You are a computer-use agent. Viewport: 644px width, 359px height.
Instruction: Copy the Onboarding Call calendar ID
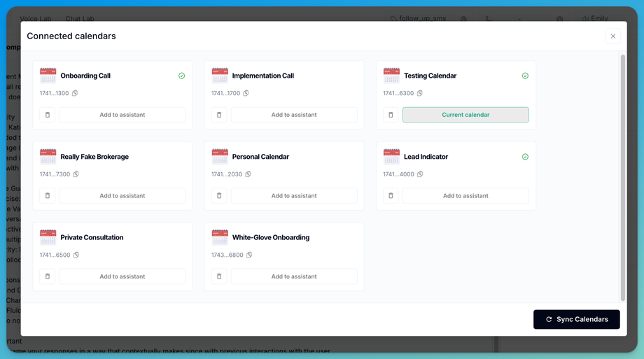tap(75, 93)
